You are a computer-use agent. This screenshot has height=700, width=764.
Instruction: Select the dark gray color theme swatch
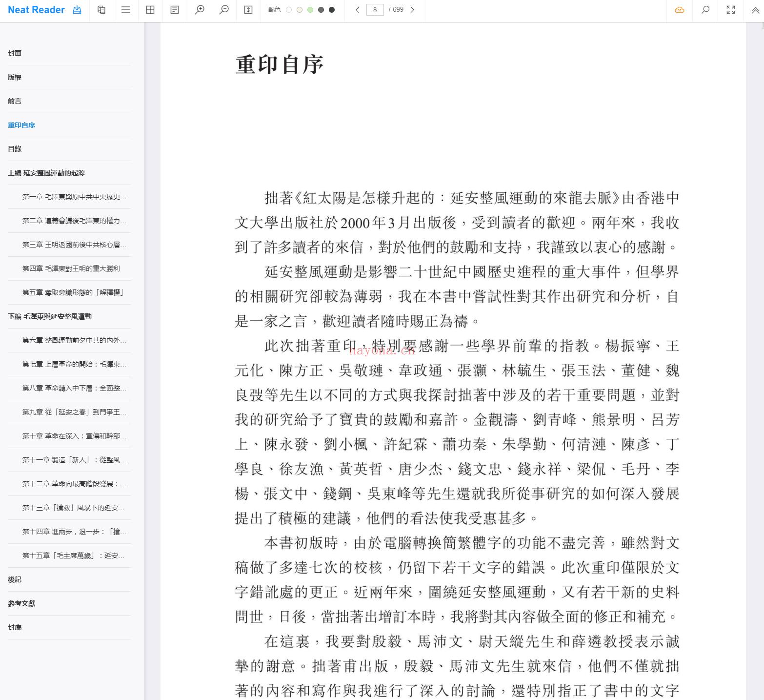coord(321,10)
